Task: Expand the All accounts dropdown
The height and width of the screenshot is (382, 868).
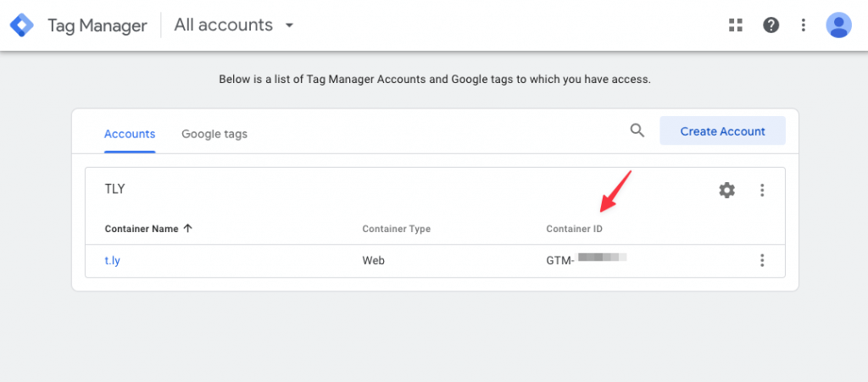Action: point(234,25)
